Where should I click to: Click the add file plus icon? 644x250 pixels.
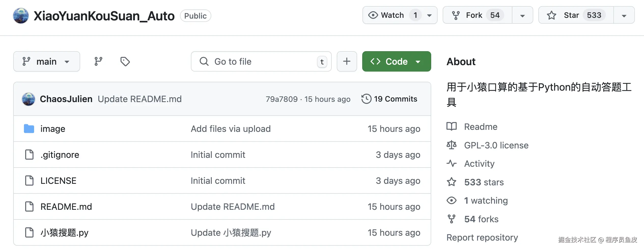point(347,61)
